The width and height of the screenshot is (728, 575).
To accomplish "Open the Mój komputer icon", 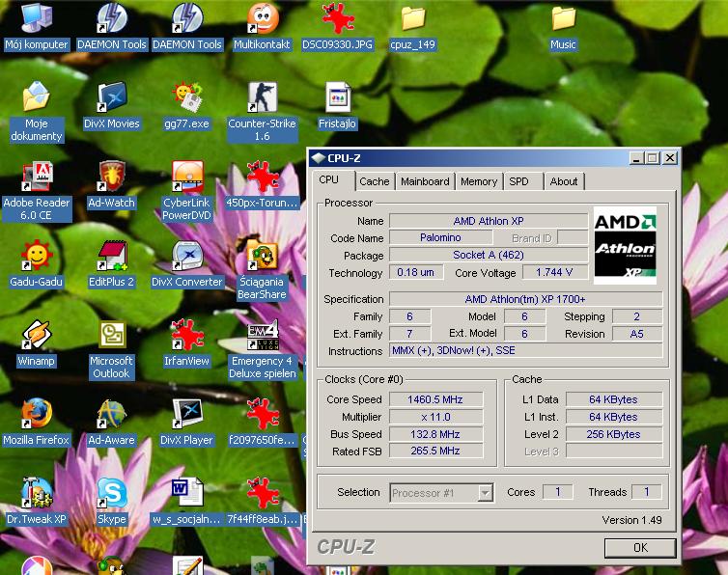I will [36, 18].
